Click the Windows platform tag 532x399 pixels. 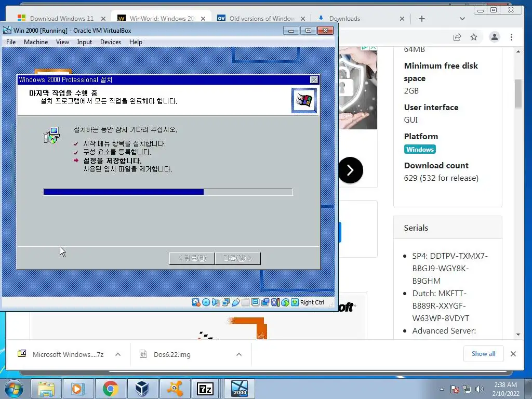pyautogui.click(x=420, y=149)
